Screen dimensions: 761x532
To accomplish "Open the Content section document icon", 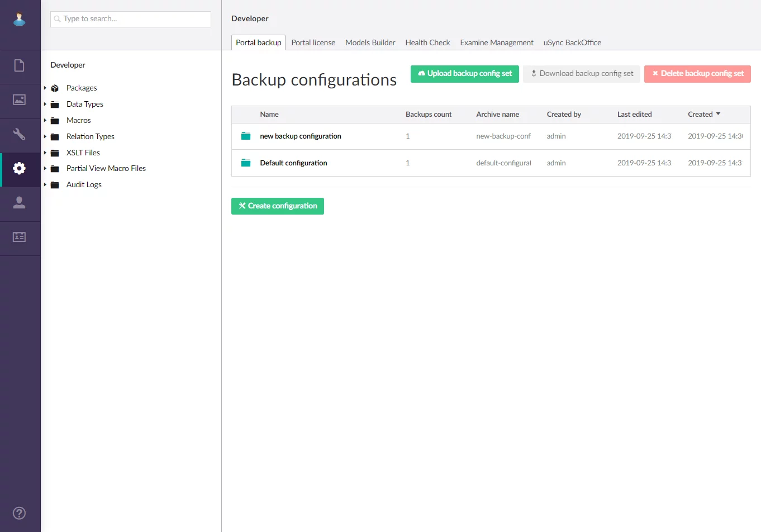I will point(20,66).
